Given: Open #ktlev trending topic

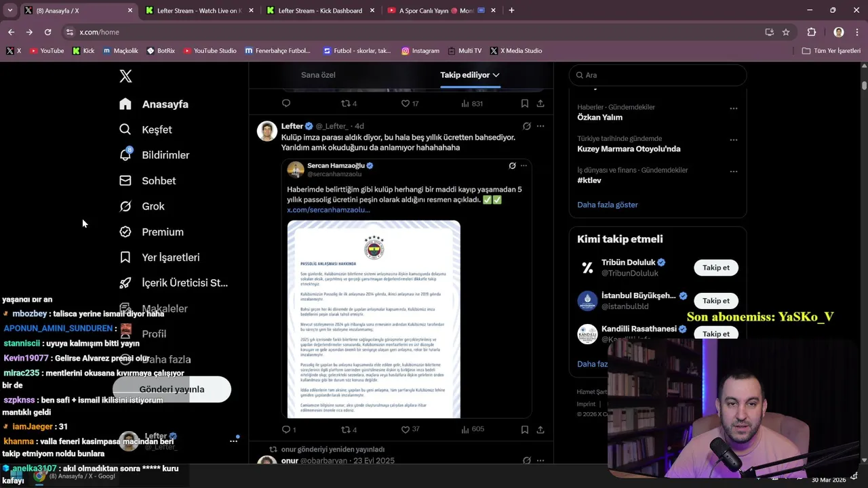Looking at the screenshot, I should click(589, 180).
